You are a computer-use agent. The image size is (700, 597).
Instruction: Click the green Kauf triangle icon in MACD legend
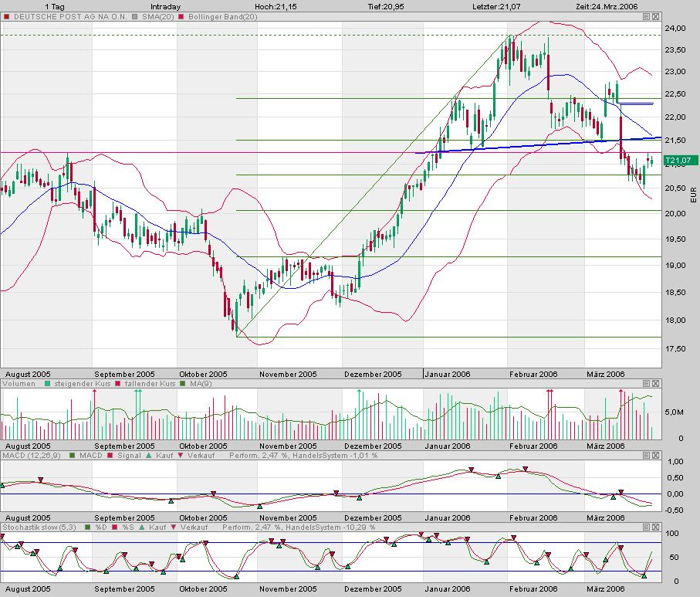147,455
